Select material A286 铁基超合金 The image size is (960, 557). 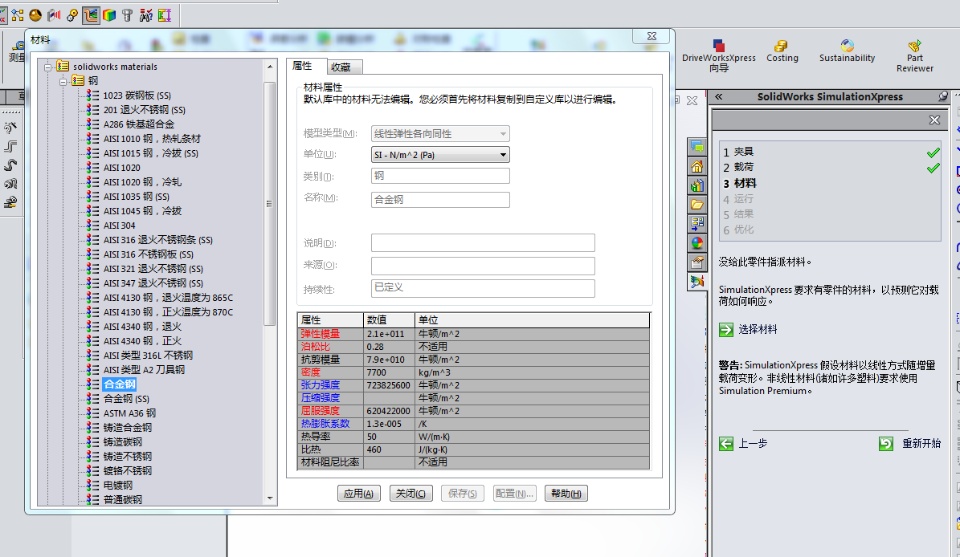[x=138, y=124]
